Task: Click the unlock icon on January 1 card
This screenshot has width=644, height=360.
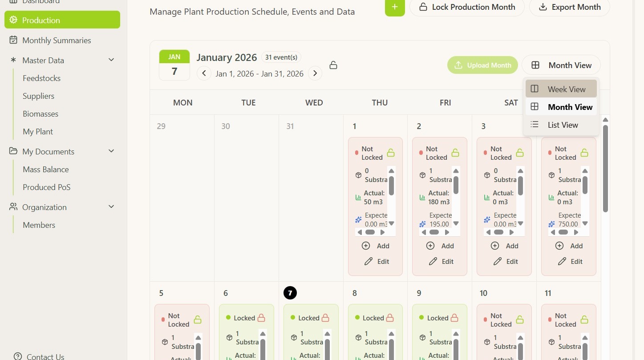Action: tap(391, 153)
